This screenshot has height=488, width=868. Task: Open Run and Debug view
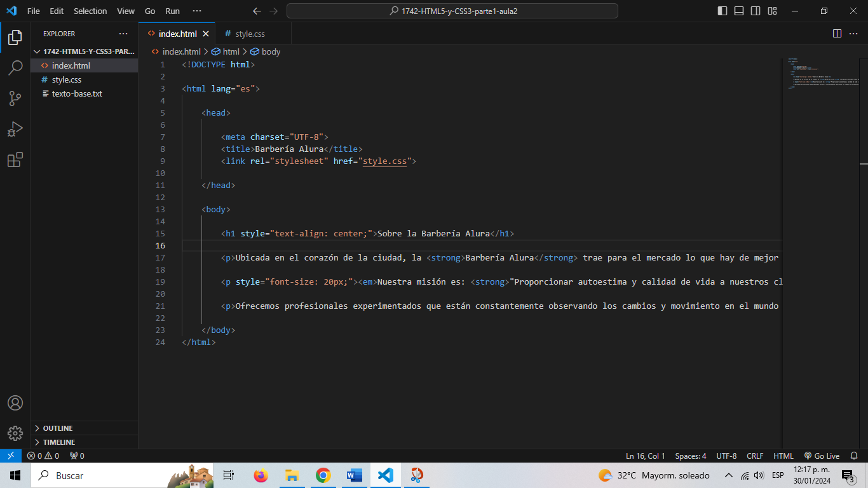click(15, 129)
